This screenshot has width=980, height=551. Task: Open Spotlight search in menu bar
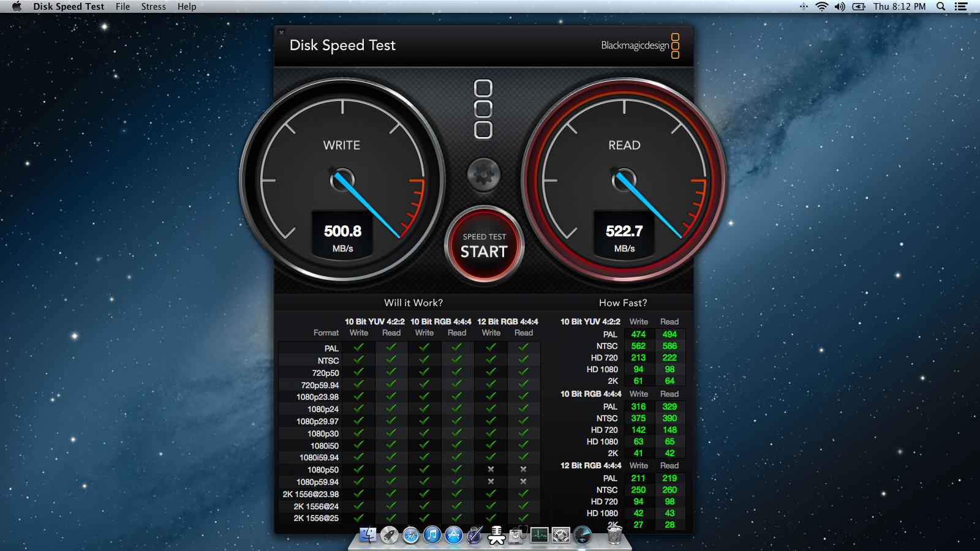[x=941, y=7]
